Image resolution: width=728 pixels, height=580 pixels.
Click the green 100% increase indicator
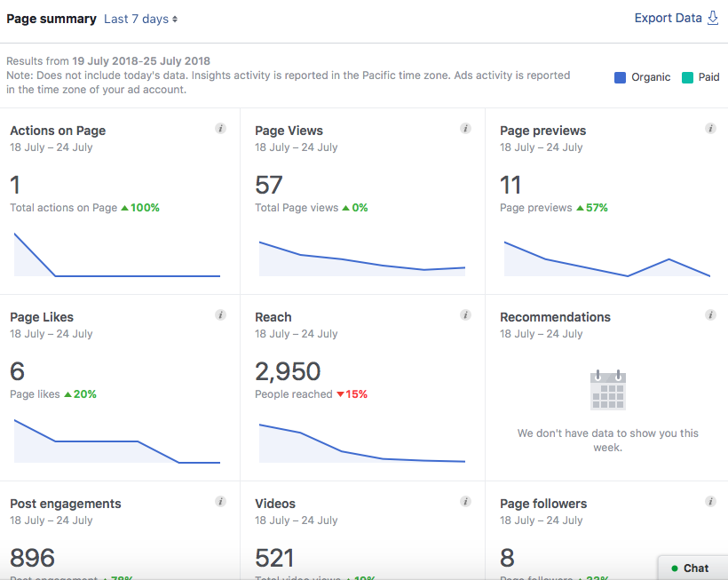pos(140,208)
